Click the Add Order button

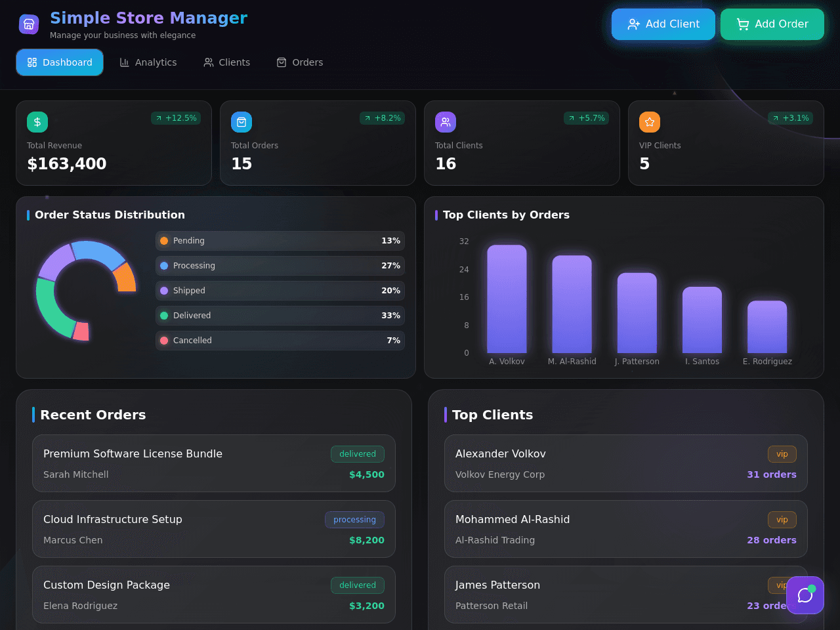click(x=772, y=24)
